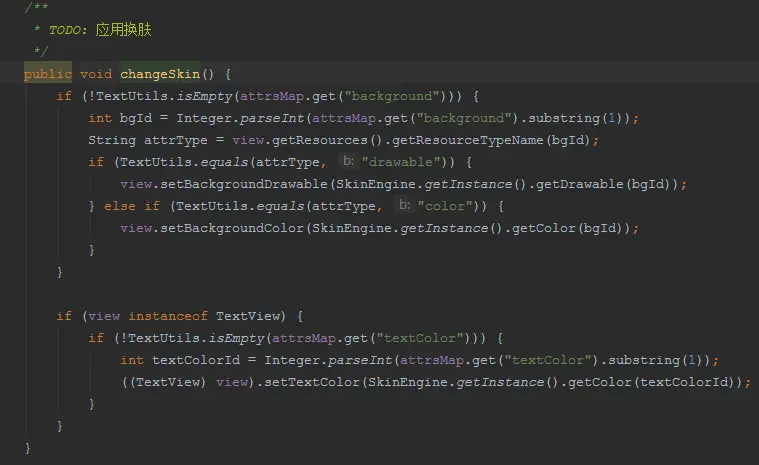
Task: Click setBackgroundDrawable method call
Action: [x=244, y=184]
